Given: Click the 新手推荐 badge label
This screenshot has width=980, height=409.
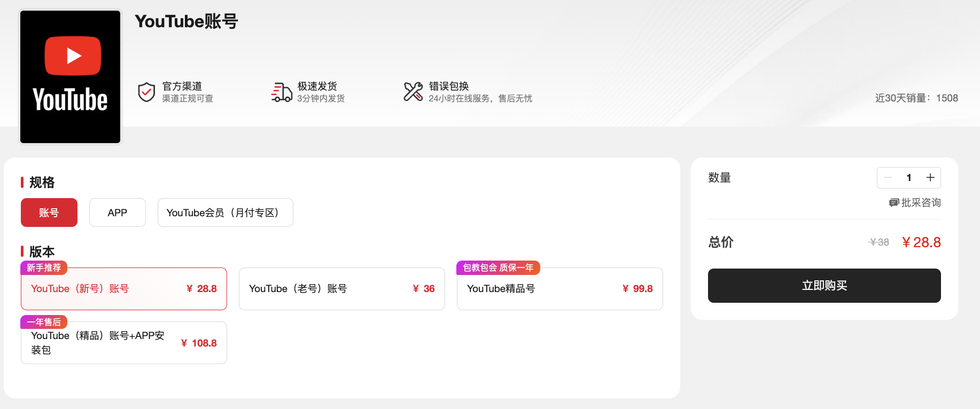Looking at the screenshot, I should [x=43, y=268].
